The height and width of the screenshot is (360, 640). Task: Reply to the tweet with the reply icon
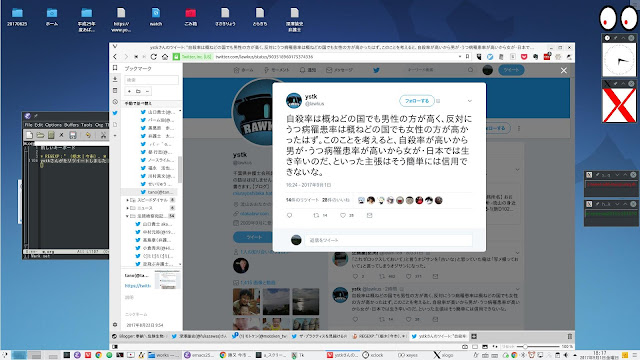289,216
